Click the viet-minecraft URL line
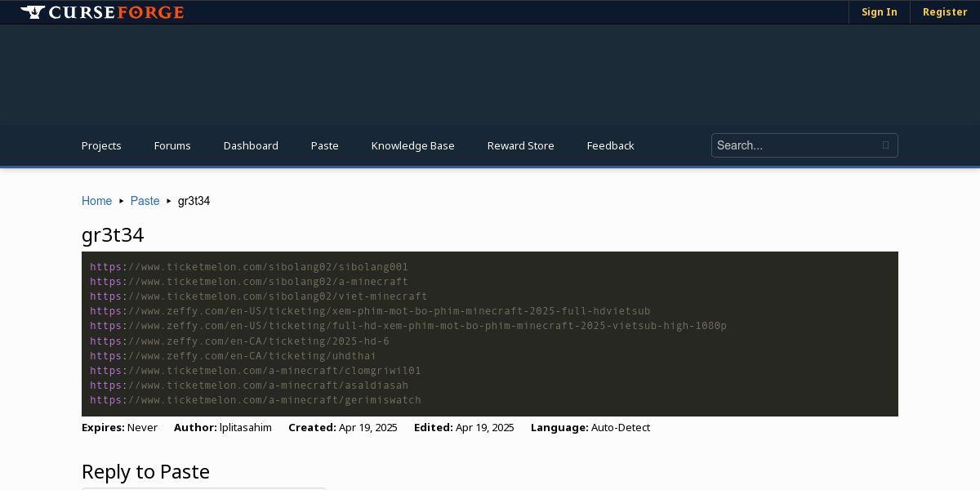The height and width of the screenshot is (490, 980). pos(259,296)
